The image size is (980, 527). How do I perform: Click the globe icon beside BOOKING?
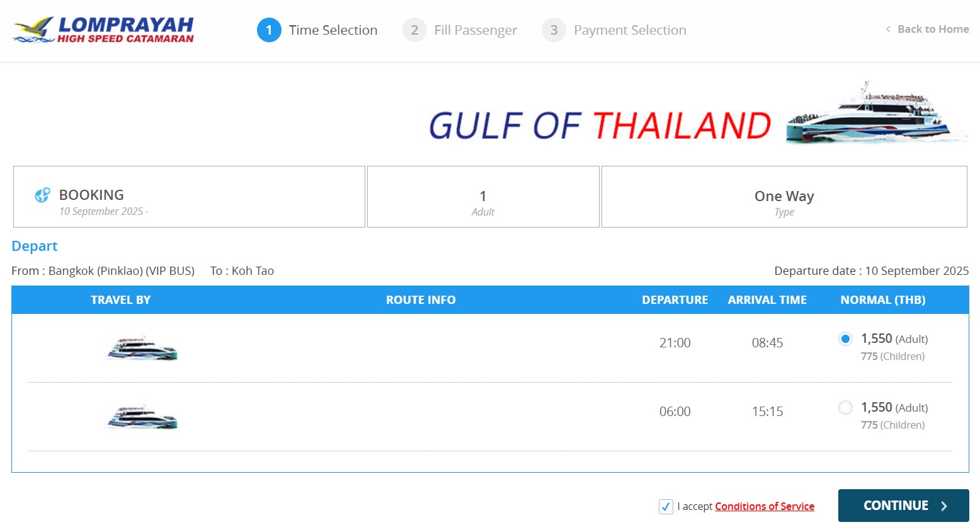click(x=42, y=195)
